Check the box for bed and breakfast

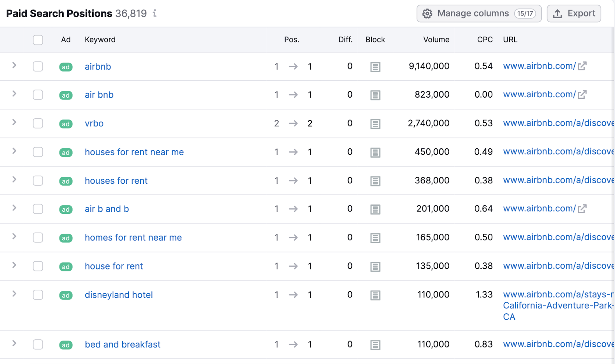(38, 344)
